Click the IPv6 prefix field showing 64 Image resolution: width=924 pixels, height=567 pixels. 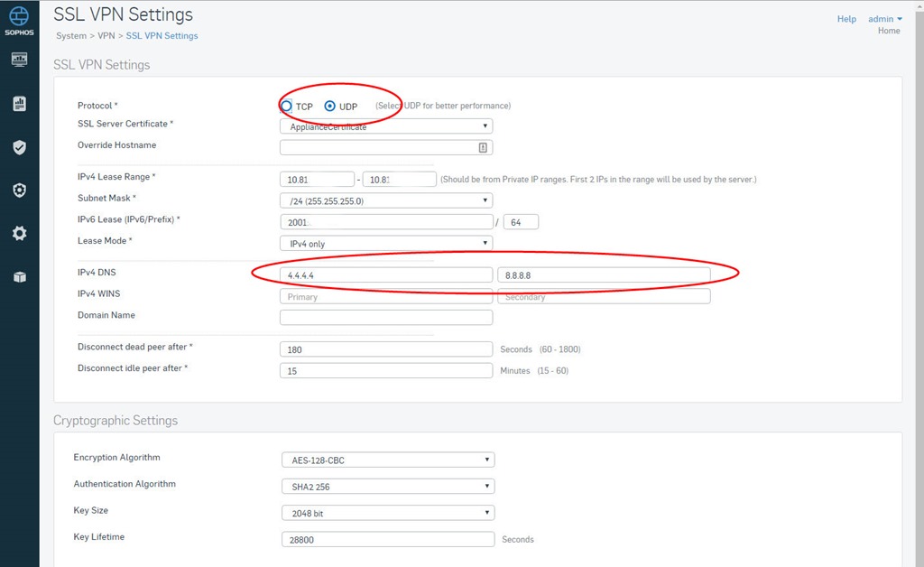pos(521,221)
